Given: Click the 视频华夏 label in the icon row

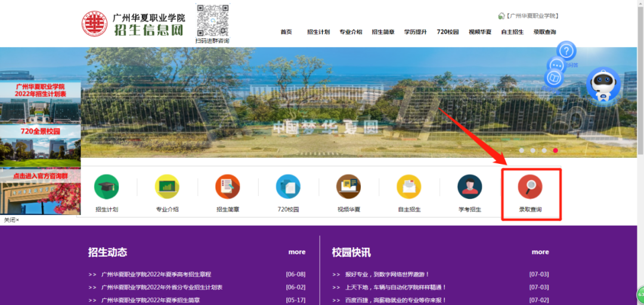Looking at the screenshot, I should tap(349, 209).
